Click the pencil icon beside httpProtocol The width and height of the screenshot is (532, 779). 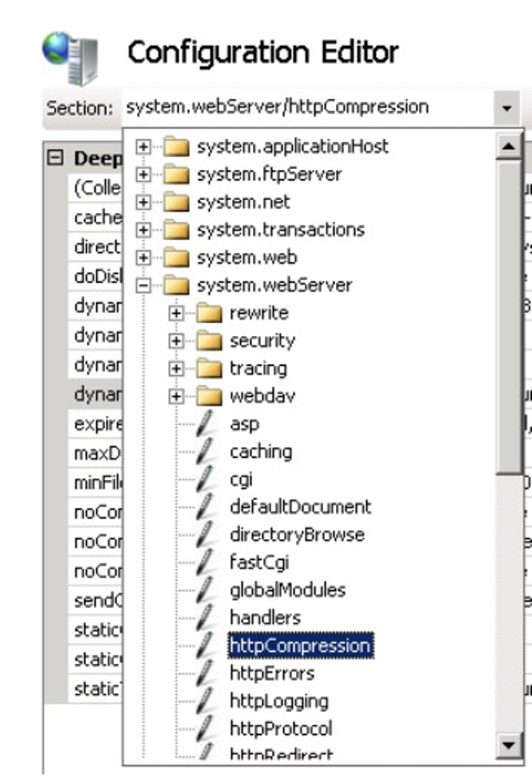tap(205, 729)
